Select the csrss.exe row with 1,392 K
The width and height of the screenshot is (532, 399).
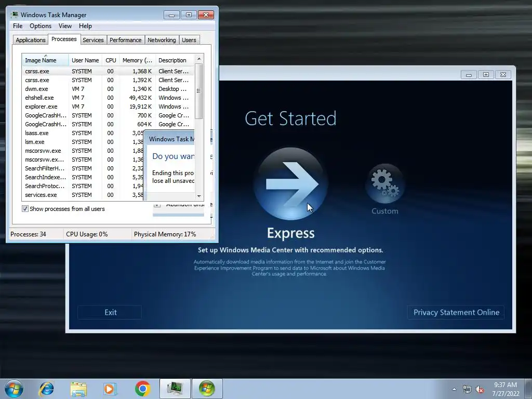[108, 80]
